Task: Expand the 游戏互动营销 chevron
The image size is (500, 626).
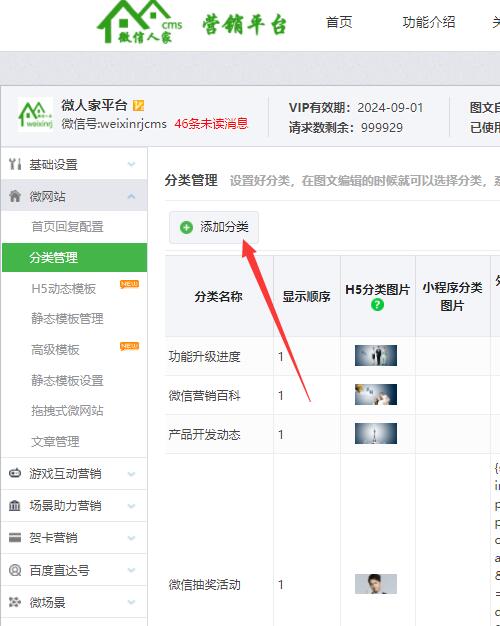Action: 131,474
